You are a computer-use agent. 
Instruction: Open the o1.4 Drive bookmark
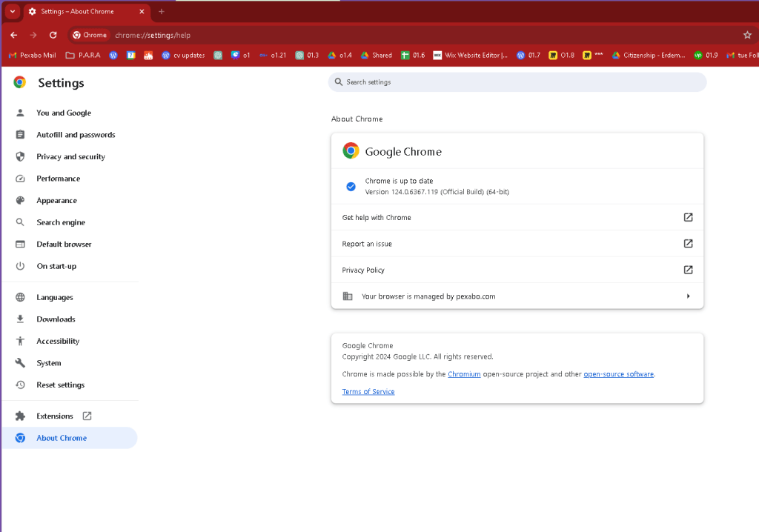pyautogui.click(x=339, y=55)
